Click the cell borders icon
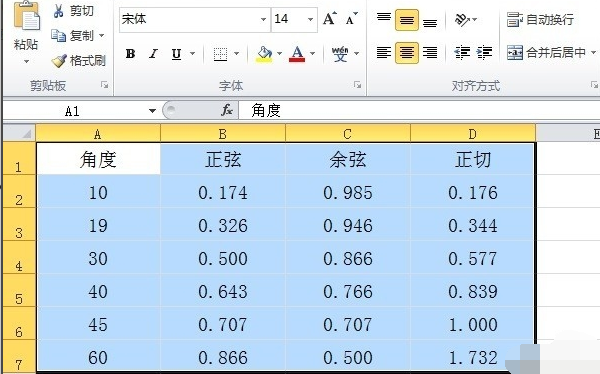The height and width of the screenshot is (374, 600). 220,54
